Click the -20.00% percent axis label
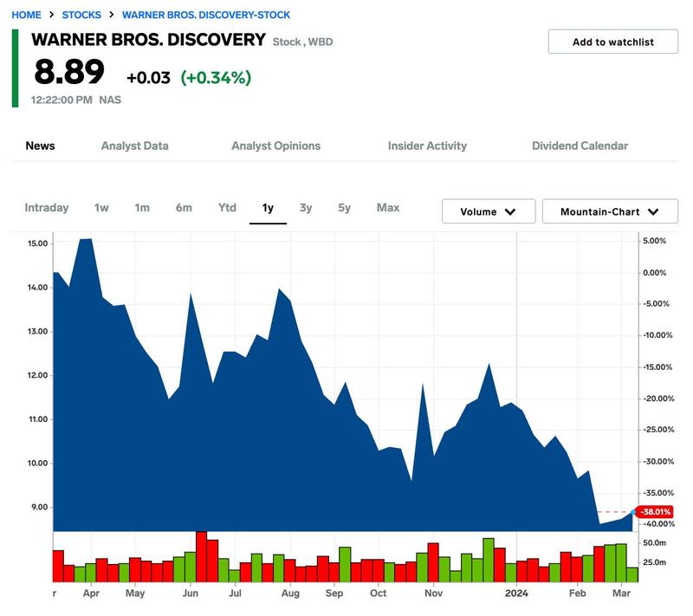693x616 pixels. pos(658,399)
